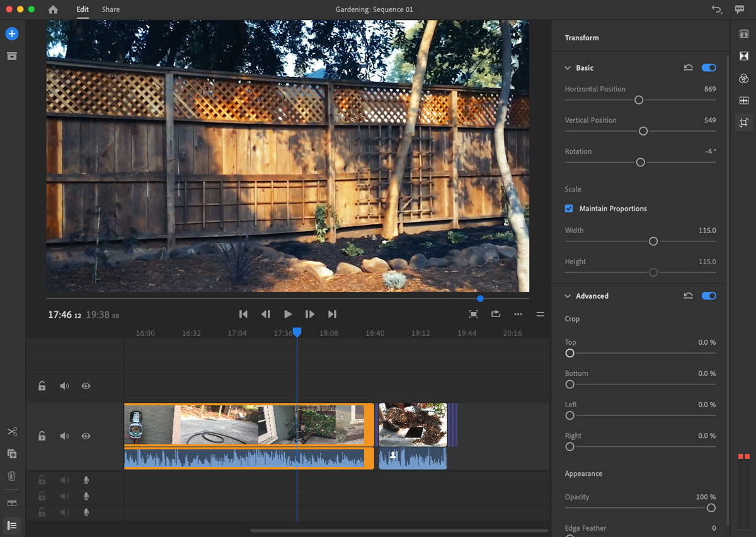Reset the Advanced transform settings
This screenshot has width=756, height=537.
[688, 296]
